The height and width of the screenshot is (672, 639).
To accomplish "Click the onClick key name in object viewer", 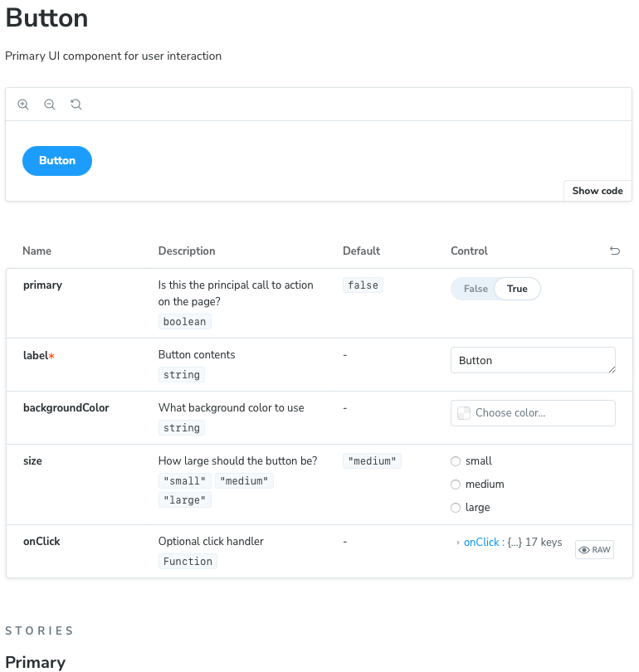I will tap(481, 543).
